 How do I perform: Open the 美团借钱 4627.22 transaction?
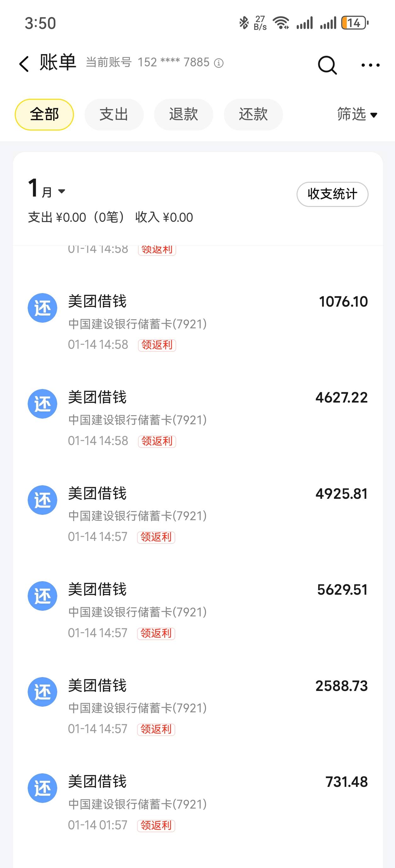tap(202, 418)
